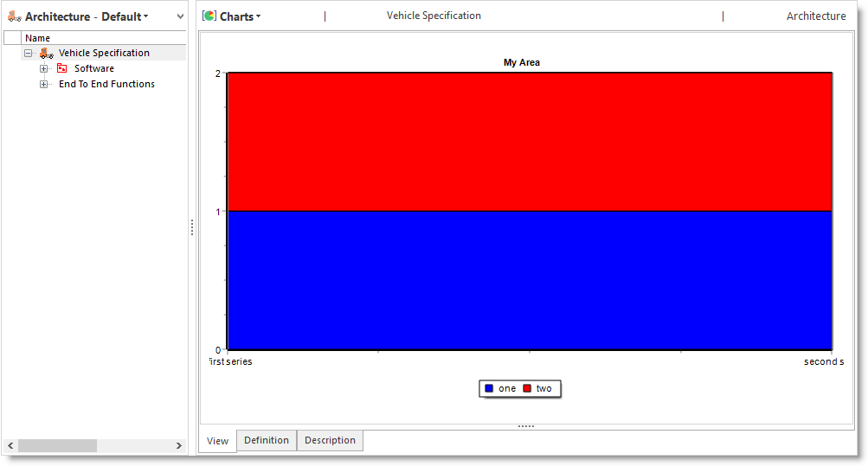Click the blue 'one' legend swatch

pyautogui.click(x=489, y=388)
